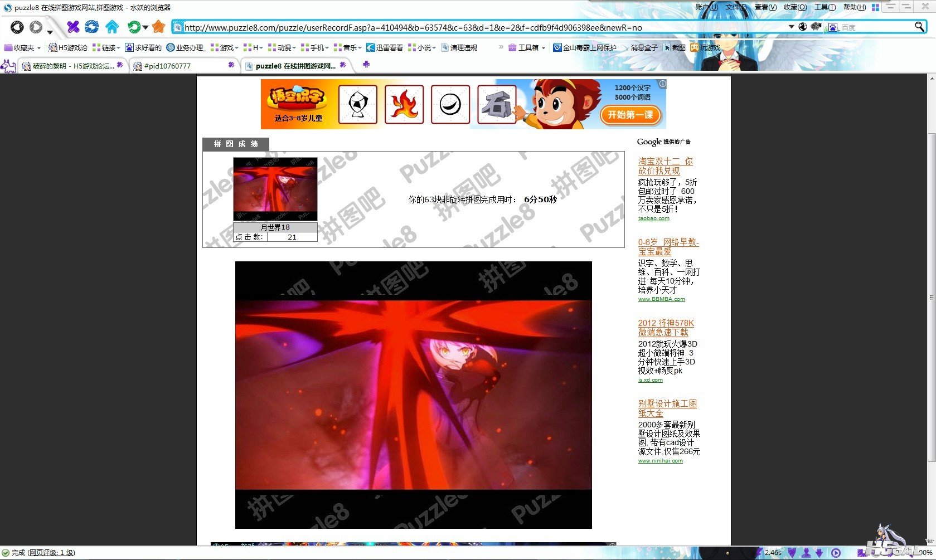Open H5游戏论 bookmark
This screenshot has width=936, height=560.
click(x=68, y=48)
